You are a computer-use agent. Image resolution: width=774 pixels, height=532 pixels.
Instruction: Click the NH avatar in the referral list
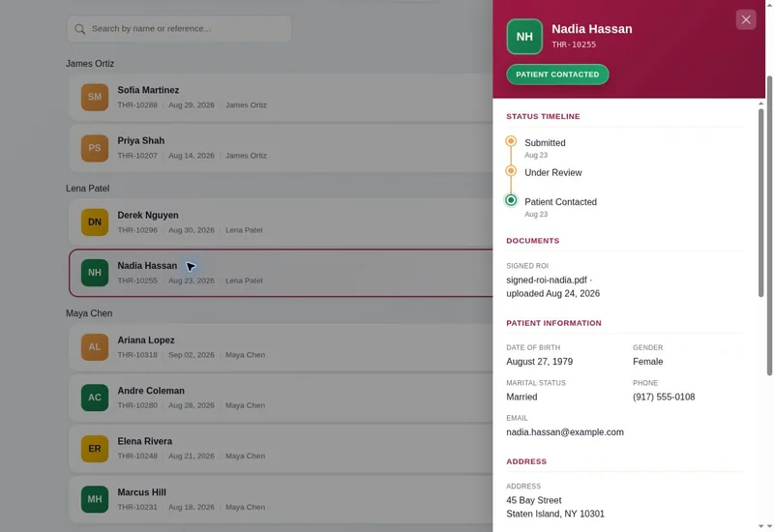coord(95,273)
